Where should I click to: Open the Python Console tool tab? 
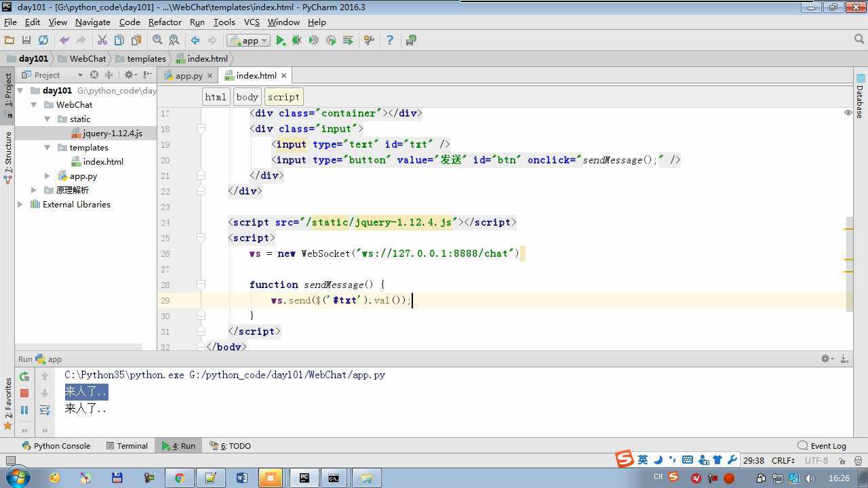pyautogui.click(x=56, y=446)
